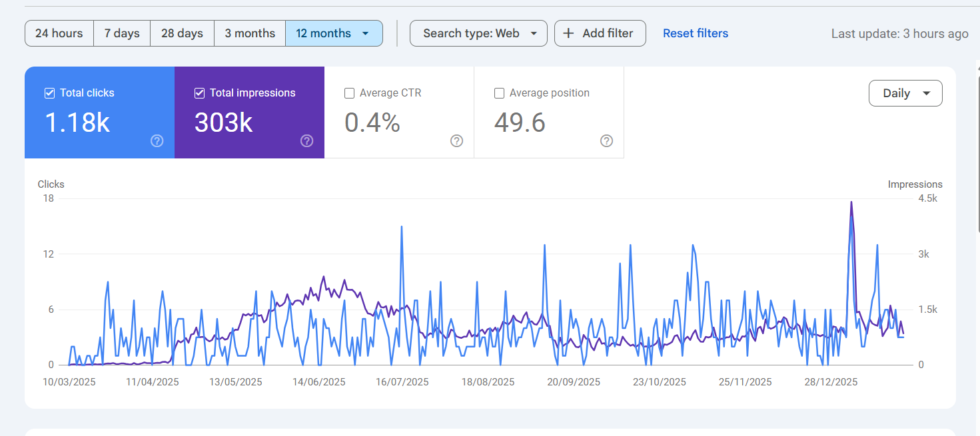Click the 16/07/2025 date label on the chart axis
This screenshot has height=436, width=980.
pyautogui.click(x=402, y=382)
